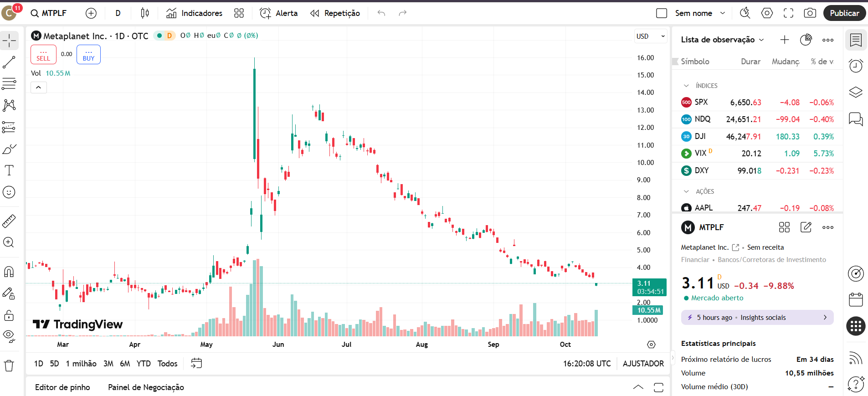
Task: Toggle the layout checkbox beside Sem nome
Action: point(662,13)
